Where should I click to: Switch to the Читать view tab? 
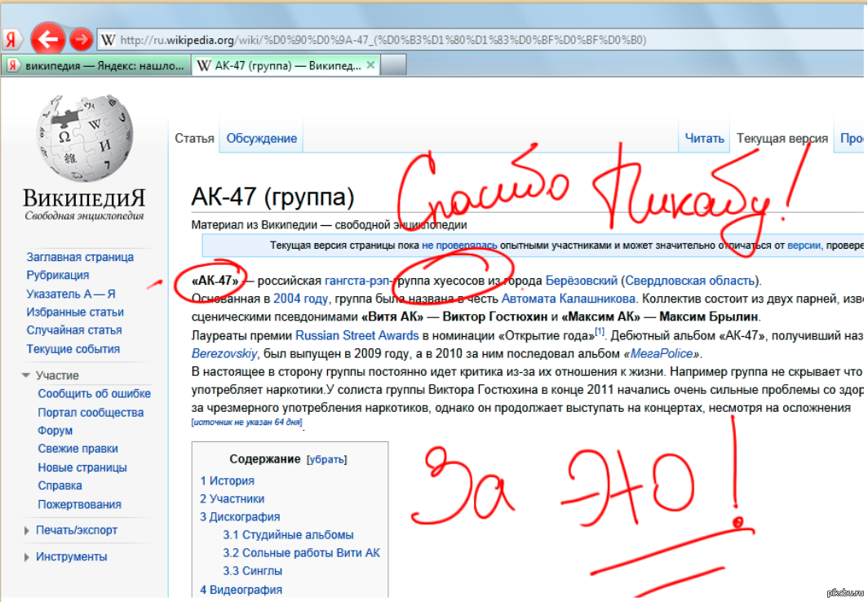[704, 139]
